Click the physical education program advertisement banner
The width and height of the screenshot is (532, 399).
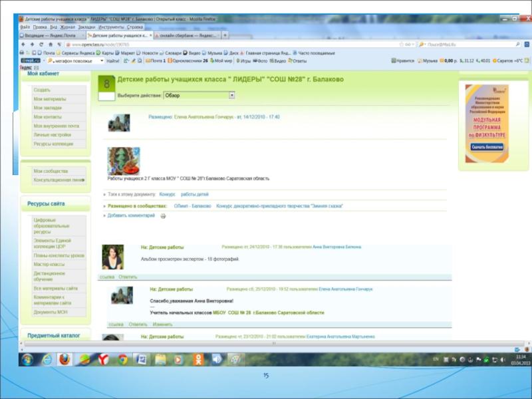point(486,123)
